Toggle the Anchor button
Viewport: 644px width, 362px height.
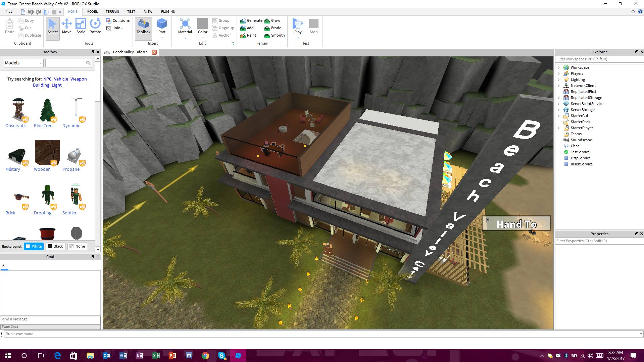(221, 35)
